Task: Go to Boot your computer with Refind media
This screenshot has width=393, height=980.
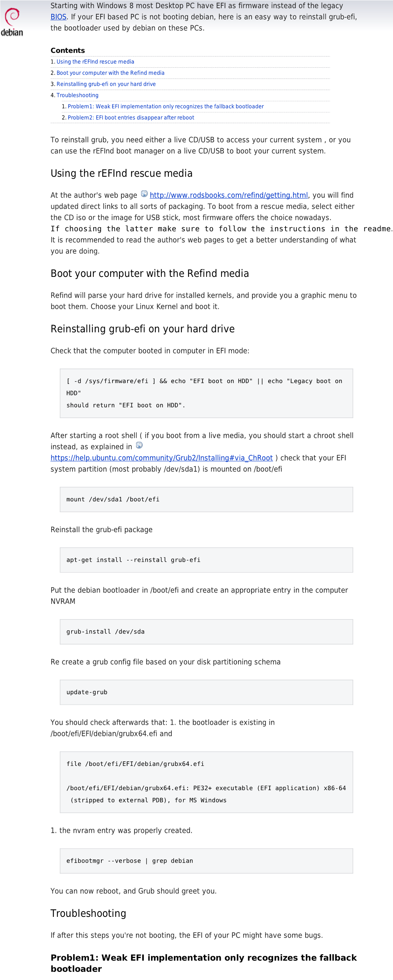Action: pyautogui.click(x=110, y=73)
